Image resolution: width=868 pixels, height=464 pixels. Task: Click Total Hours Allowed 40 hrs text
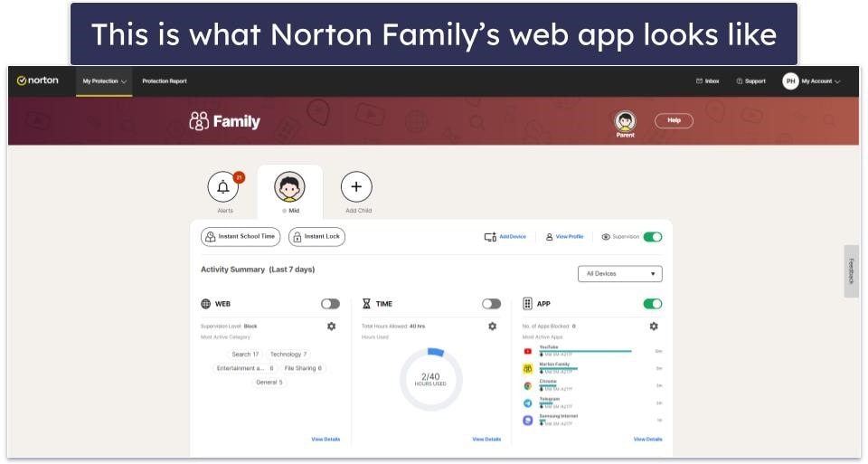[x=393, y=327]
